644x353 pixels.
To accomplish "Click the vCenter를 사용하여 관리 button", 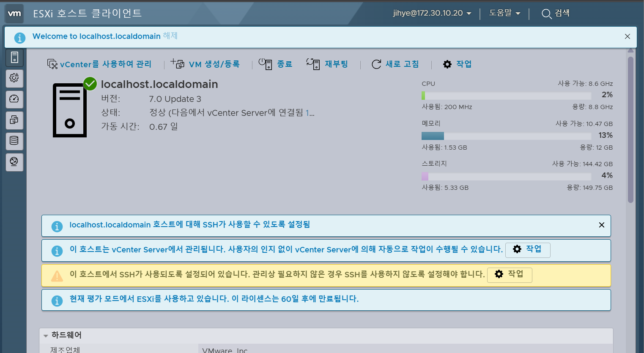I will coord(99,64).
